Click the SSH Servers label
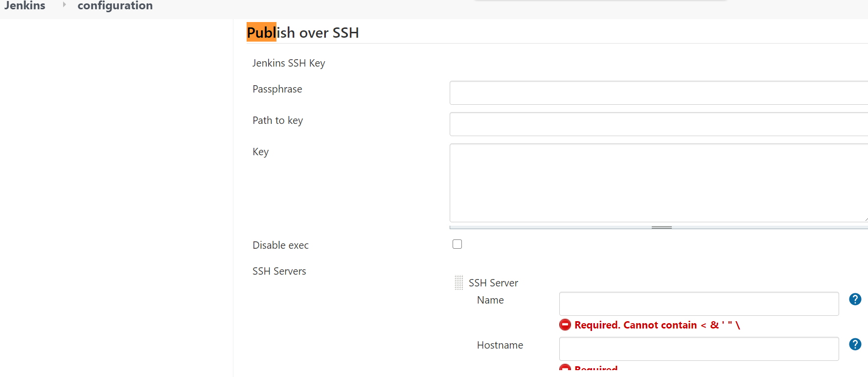 click(x=279, y=271)
